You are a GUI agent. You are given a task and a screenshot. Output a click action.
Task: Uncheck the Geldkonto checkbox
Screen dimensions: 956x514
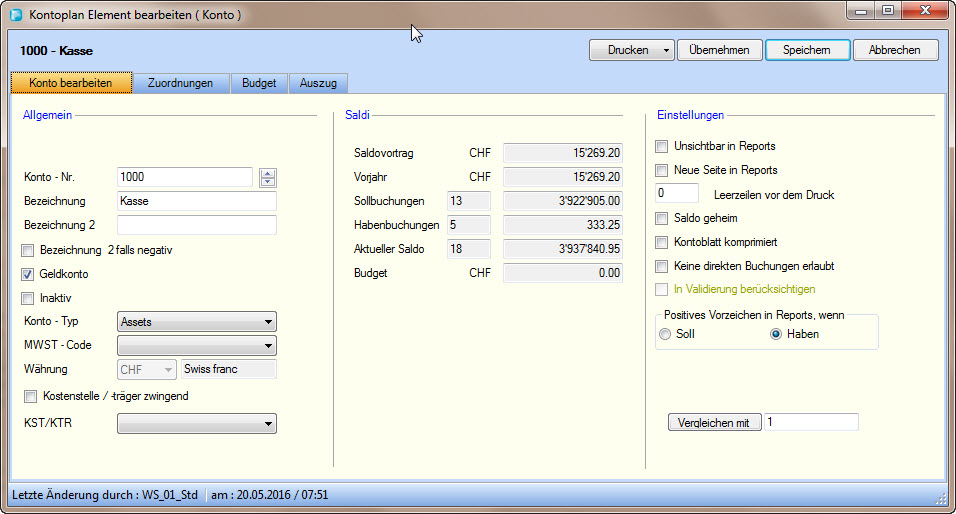click(29, 274)
